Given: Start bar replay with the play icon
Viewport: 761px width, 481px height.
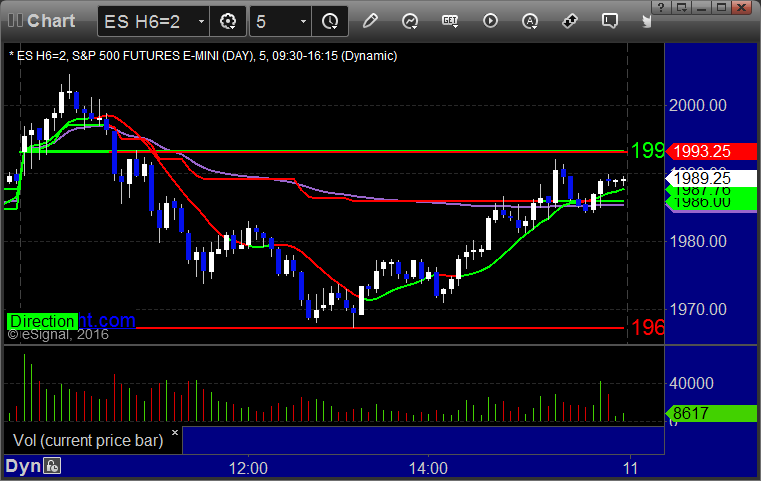Looking at the screenshot, I should pyautogui.click(x=490, y=21).
